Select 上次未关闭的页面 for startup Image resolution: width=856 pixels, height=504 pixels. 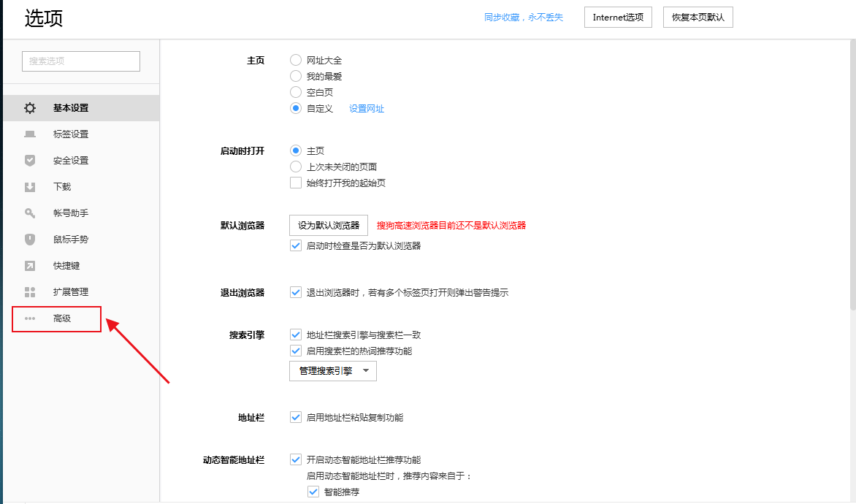295,167
